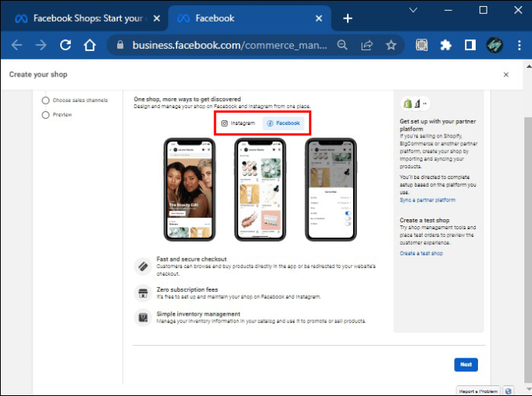The height and width of the screenshot is (396, 532).
Task: Open the filter settings phone mockup
Action: (331, 190)
